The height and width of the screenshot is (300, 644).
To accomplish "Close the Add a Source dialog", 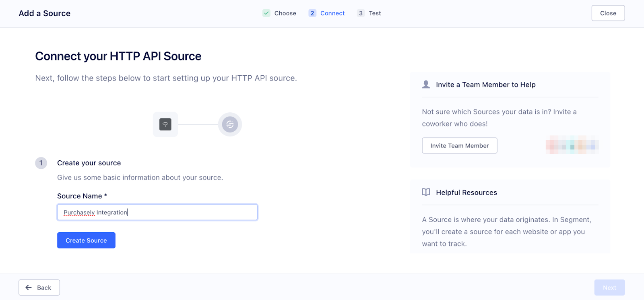I will click(608, 13).
